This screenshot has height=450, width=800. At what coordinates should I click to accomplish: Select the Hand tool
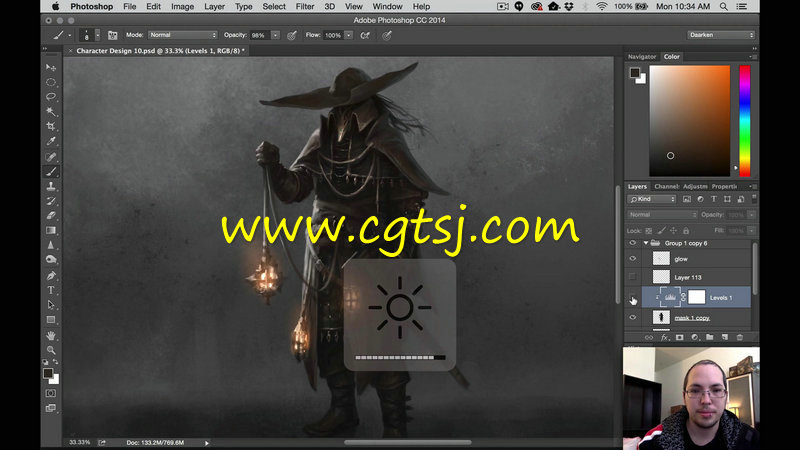pos(51,335)
